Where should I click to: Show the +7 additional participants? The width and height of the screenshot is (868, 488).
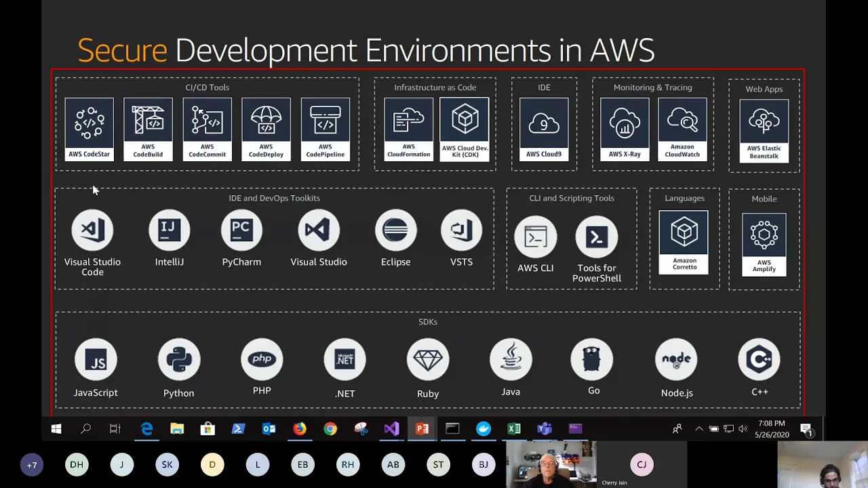pyautogui.click(x=31, y=465)
